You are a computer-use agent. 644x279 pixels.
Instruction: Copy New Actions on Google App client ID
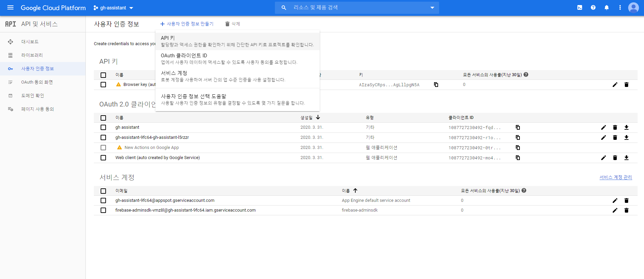coord(518,148)
